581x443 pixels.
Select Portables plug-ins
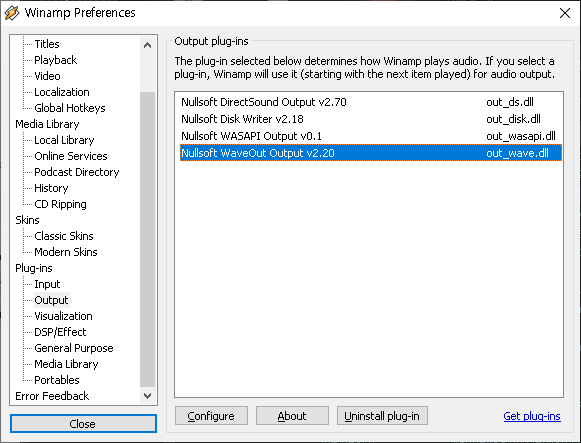[57, 380]
